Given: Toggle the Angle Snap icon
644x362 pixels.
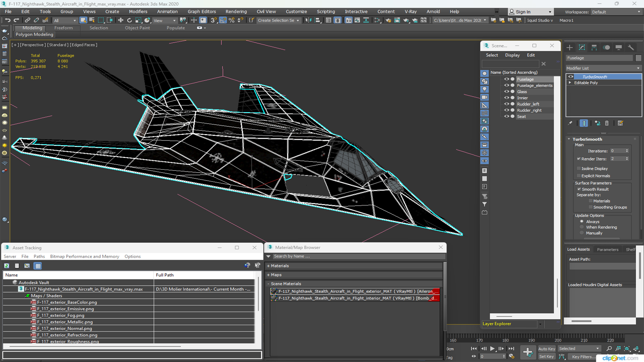Looking at the screenshot, I should 223,20.
